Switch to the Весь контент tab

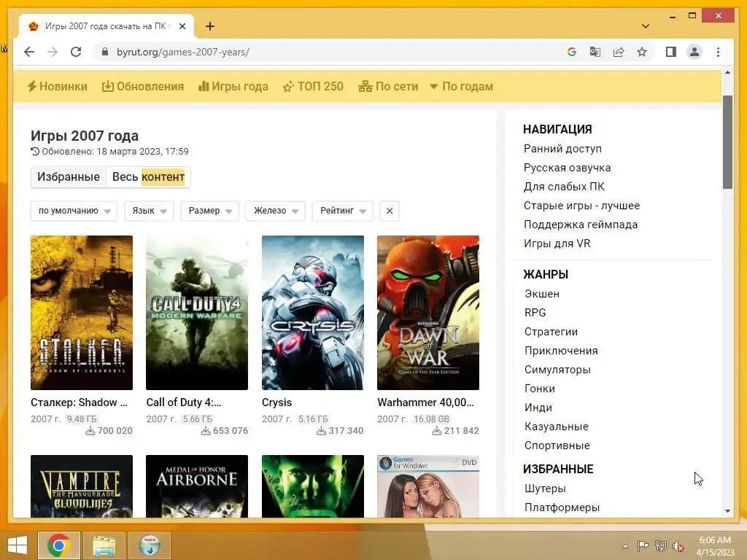coord(148,176)
